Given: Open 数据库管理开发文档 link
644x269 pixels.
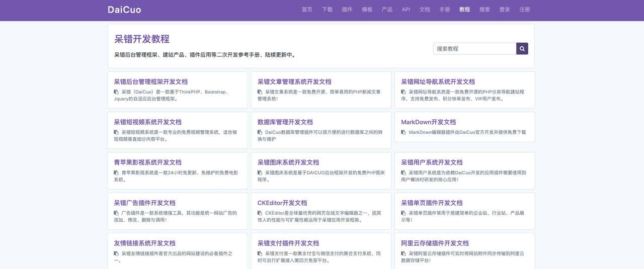Looking at the screenshot, I should tap(285, 122).
